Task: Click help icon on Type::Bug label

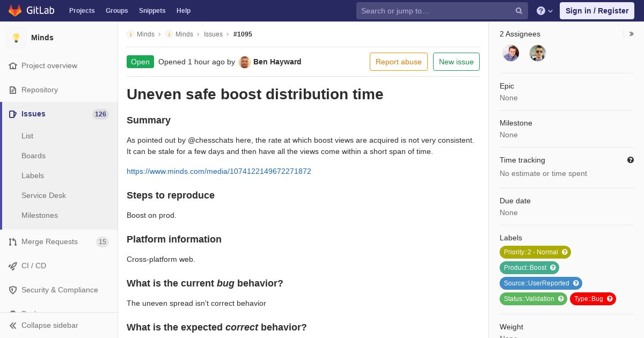Action: point(610,299)
